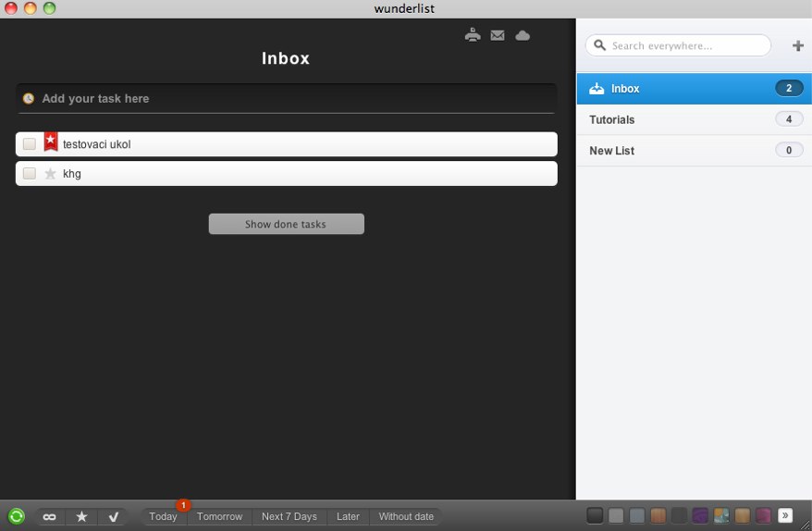Click the red star ribbon on testovaci ukol
Image resolution: width=812 pixels, height=531 pixels.
pyautogui.click(x=50, y=142)
